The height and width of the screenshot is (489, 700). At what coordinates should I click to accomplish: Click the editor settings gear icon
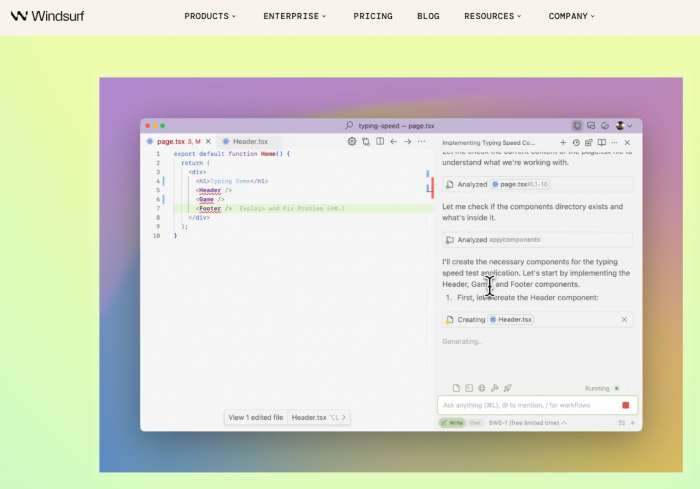tap(352, 142)
